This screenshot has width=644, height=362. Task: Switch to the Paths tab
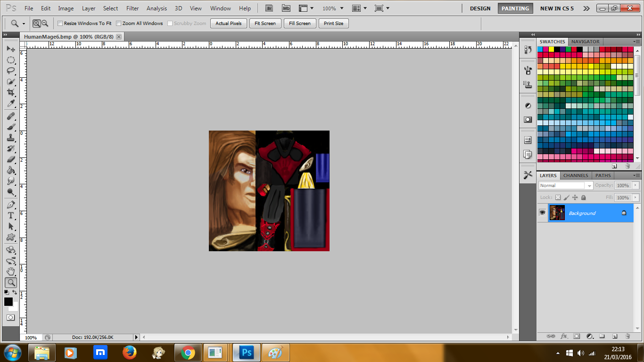603,175
